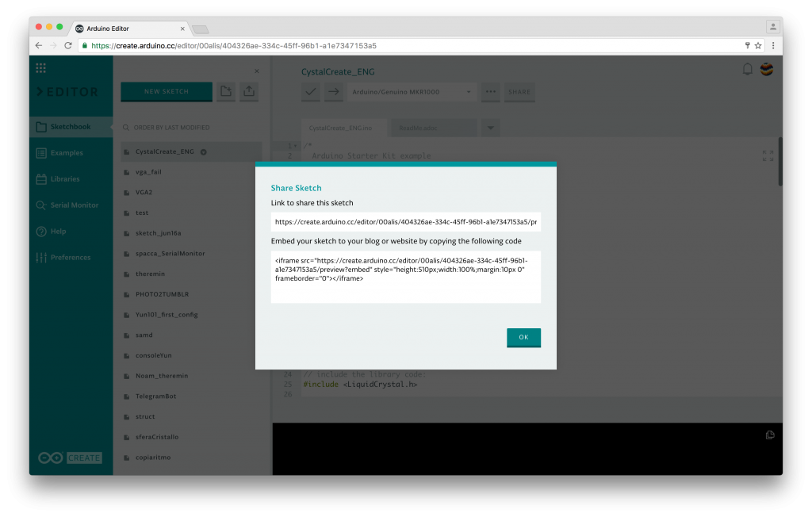This screenshot has height=517, width=812.
Task: Open the notifications bell icon
Action: click(746, 70)
